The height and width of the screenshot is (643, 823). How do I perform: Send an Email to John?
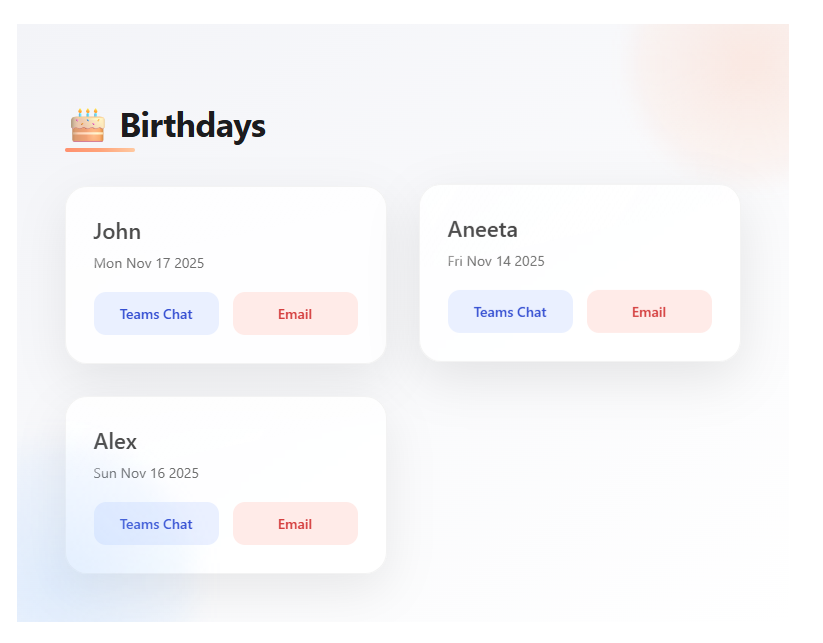click(295, 314)
